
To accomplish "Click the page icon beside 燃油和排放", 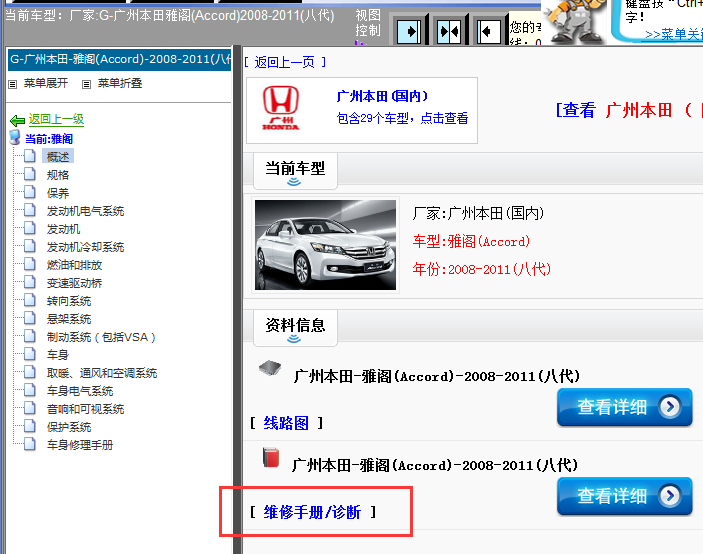I will [30, 264].
